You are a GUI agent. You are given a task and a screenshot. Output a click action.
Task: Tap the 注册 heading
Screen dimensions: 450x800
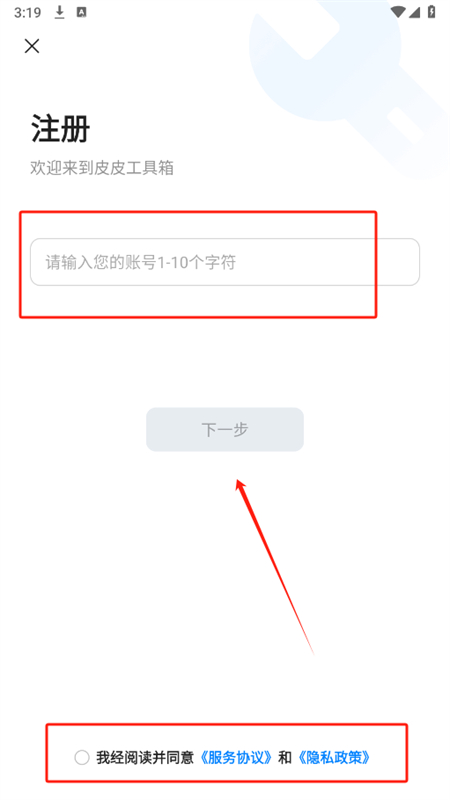(x=60, y=128)
